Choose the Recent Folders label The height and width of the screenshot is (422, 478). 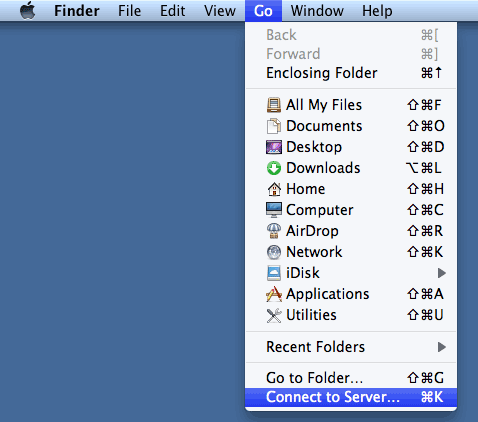(x=315, y=347)
